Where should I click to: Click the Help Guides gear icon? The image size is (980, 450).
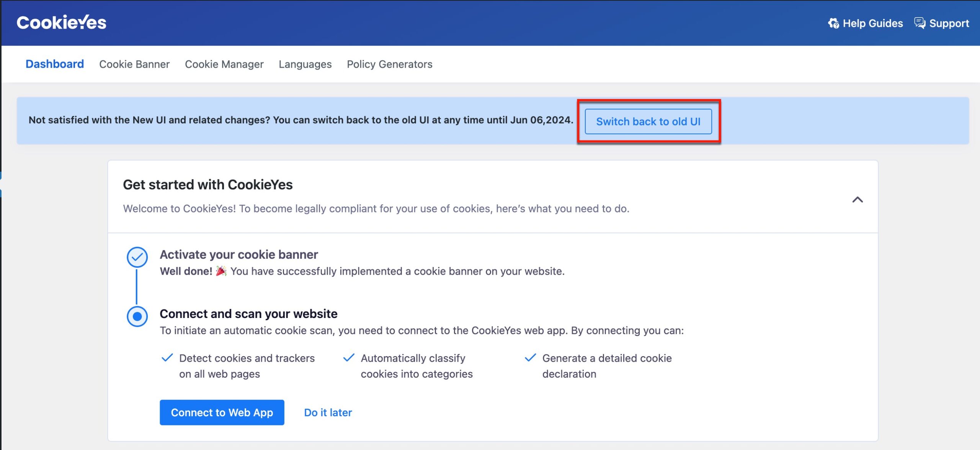point(834,23)
